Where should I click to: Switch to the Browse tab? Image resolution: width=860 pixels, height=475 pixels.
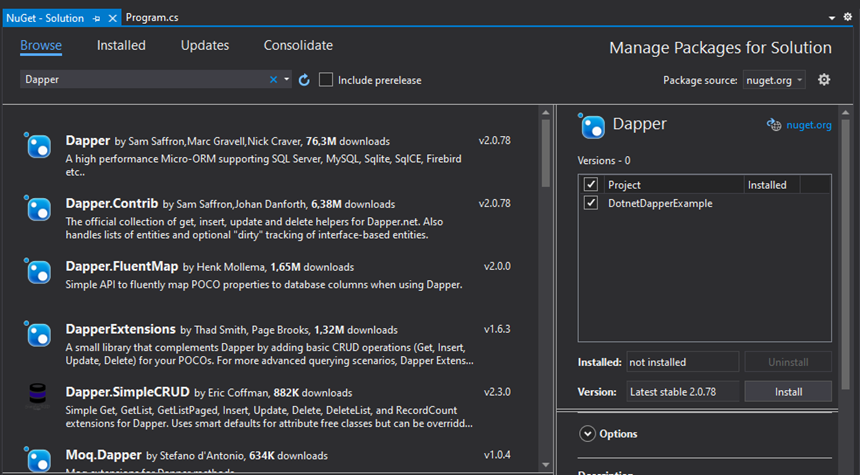[41, 46]
